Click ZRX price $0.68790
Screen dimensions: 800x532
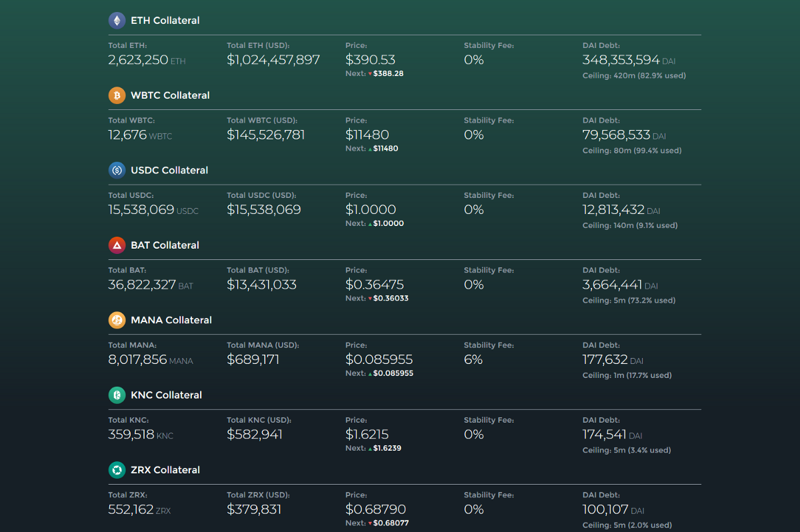coord(375,510)
